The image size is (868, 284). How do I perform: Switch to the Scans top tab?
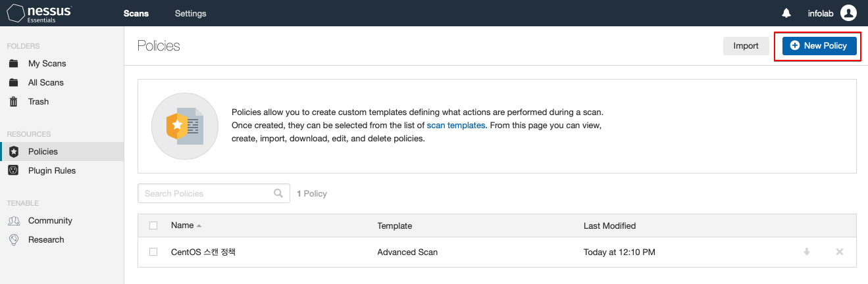coord(136,13)
